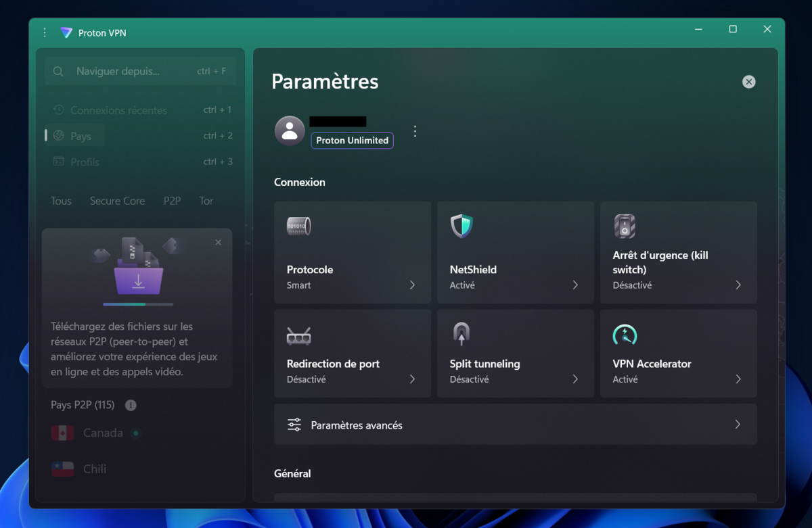Screen dimensions: 812x528
Task: Open the Paramètres avancés row
Action: (x=516, y=425)
